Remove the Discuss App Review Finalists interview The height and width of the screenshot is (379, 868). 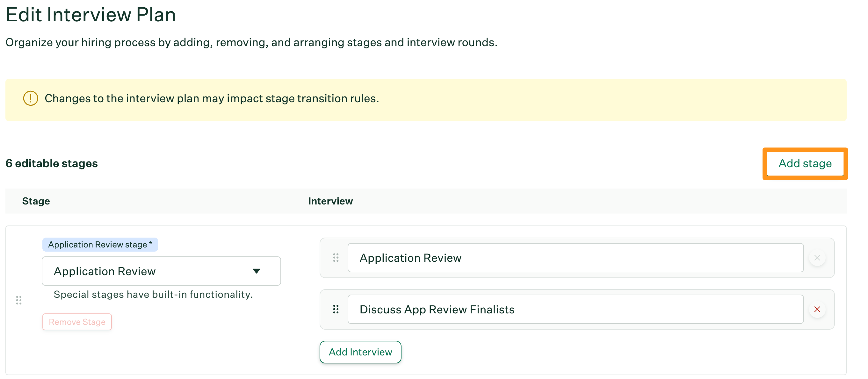817,309
